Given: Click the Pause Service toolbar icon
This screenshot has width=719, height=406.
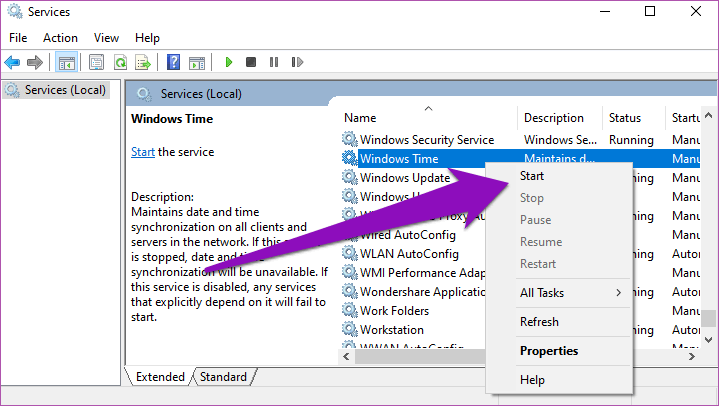Looking at the screenshot, I should coord(274,62).
